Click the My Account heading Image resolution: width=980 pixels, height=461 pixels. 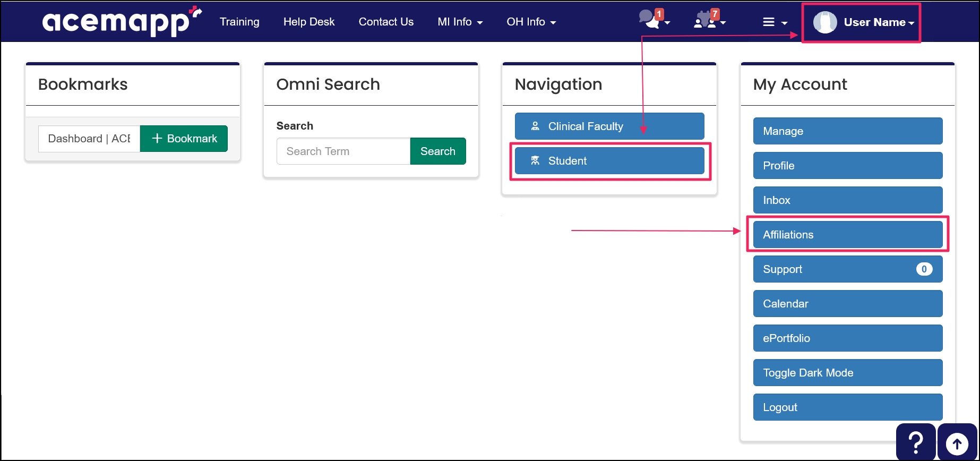click(800, 84)
